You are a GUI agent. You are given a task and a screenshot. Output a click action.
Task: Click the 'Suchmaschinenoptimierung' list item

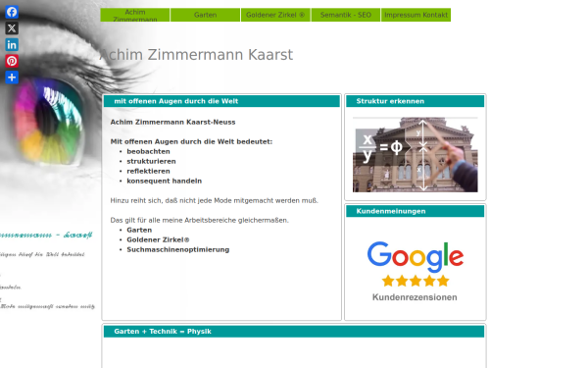tap(177, 249)
